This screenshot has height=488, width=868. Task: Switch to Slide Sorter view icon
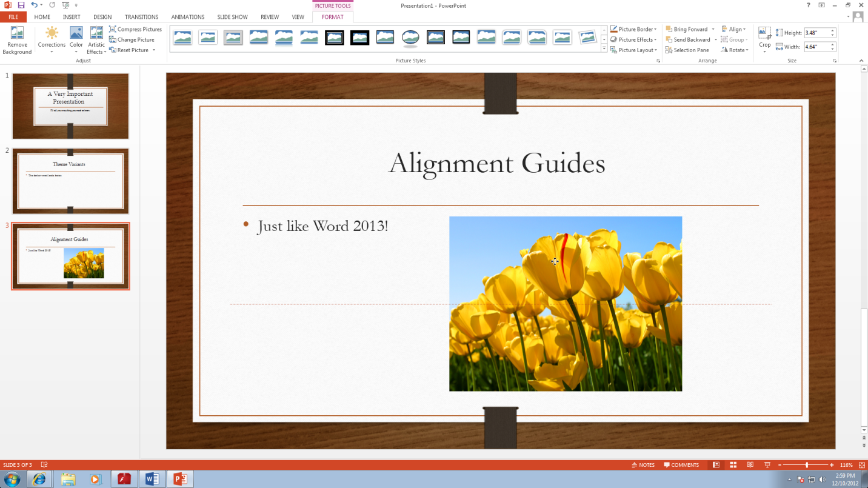[x=733, y=465]
